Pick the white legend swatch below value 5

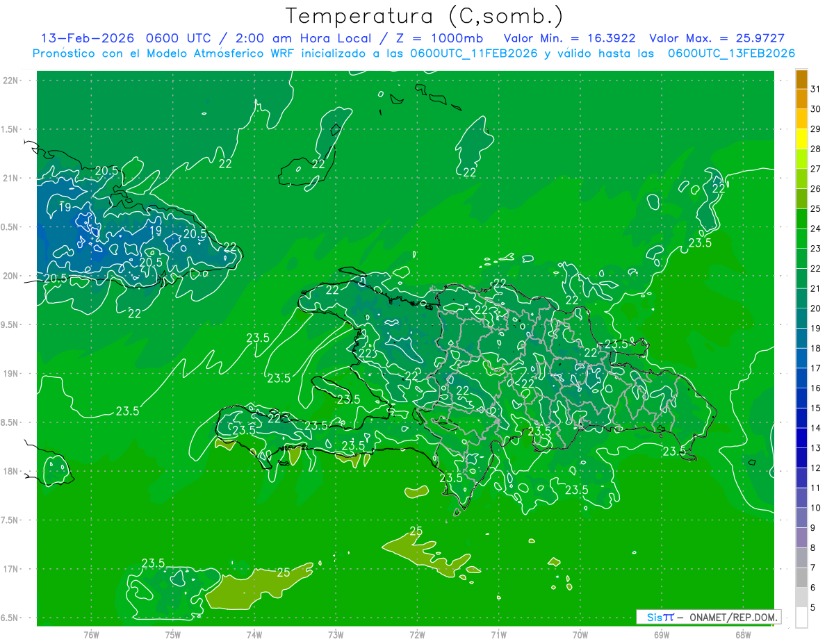tap(801, 618)
